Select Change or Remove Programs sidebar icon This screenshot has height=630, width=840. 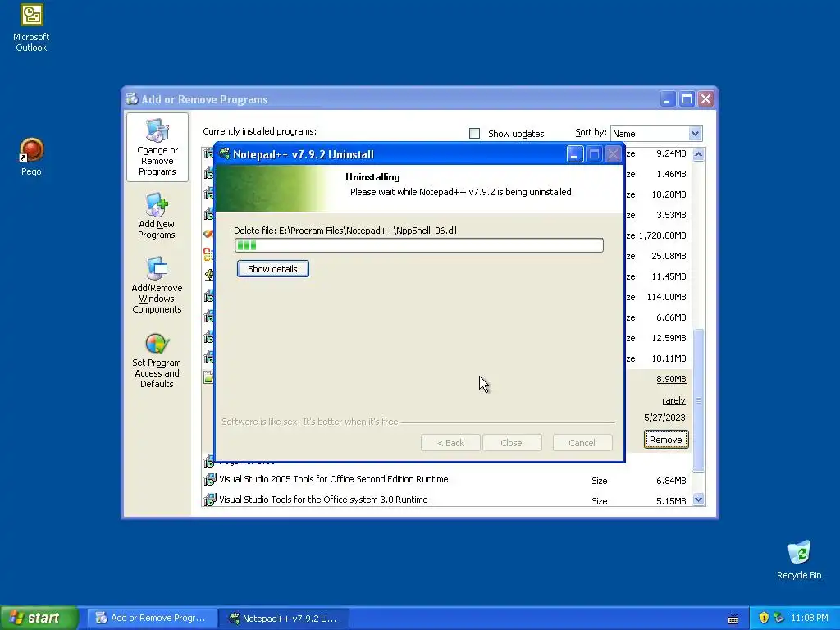click(x=157, y=148)
